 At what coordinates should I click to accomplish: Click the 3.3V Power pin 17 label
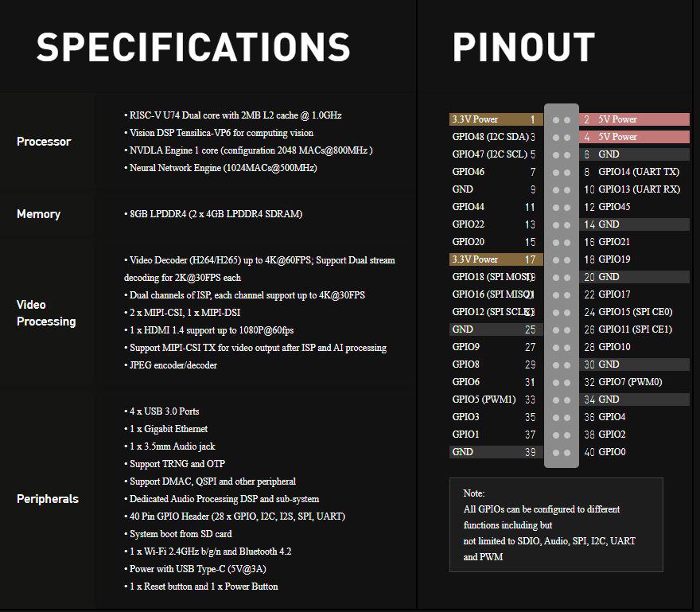pyautogui.click(x=475, y=259)
